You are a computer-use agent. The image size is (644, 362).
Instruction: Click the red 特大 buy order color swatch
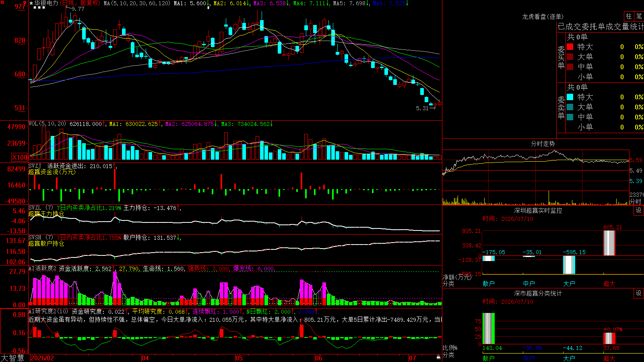(570, 47)
